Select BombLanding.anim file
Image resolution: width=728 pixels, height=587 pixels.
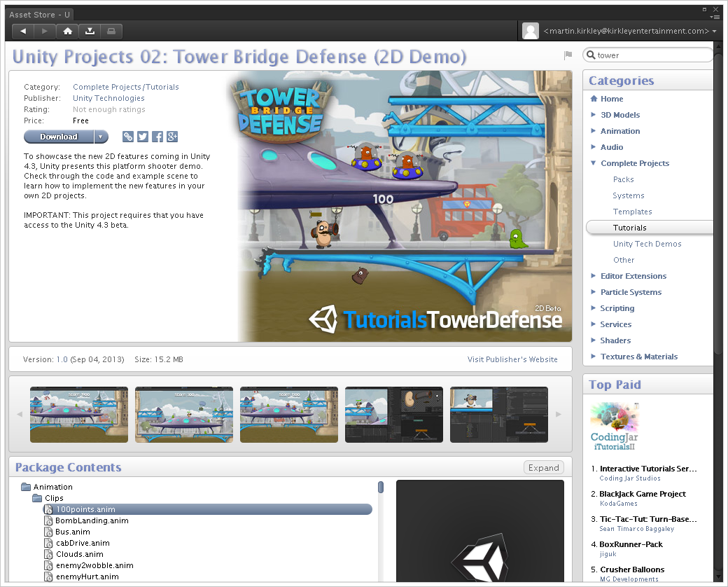coord(92,520)
